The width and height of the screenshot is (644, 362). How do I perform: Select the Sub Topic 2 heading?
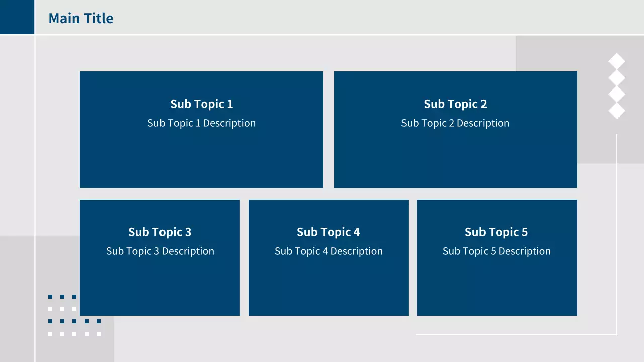pos(455,104)
